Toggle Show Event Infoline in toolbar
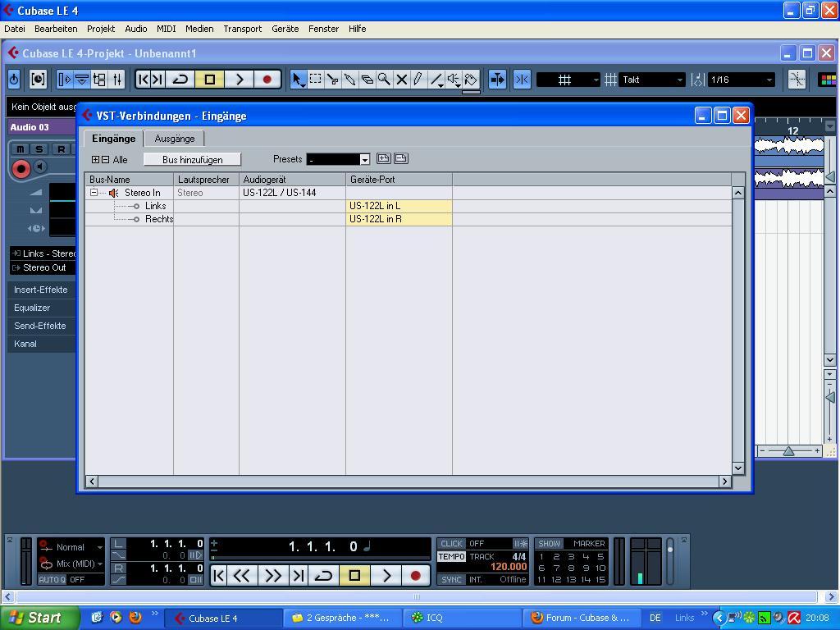840x630 pixels. (82, 80)
